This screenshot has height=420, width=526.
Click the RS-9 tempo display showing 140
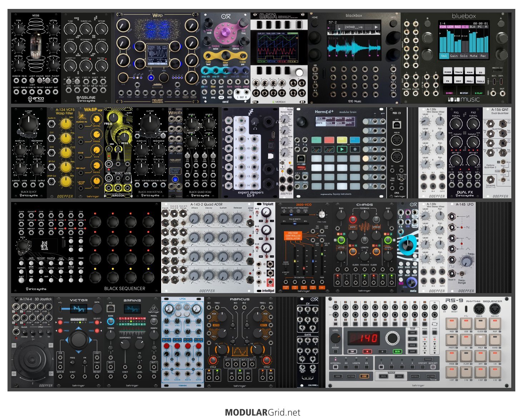tap(363, 339)
